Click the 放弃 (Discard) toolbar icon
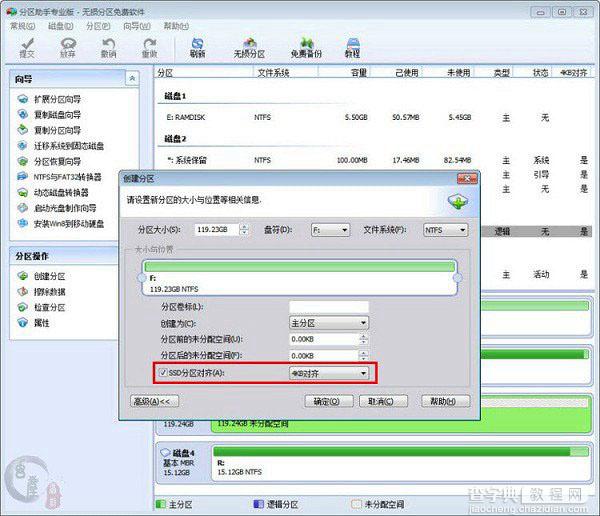Viewport: 600px width, 516px height. point(68,47)
